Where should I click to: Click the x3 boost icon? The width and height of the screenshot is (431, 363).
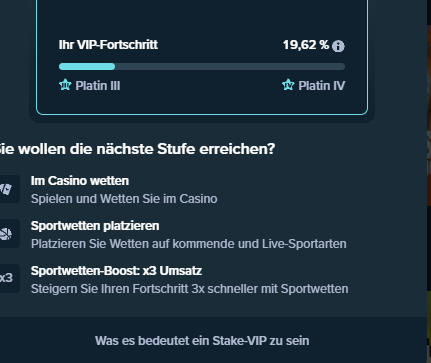pos(6,278)
